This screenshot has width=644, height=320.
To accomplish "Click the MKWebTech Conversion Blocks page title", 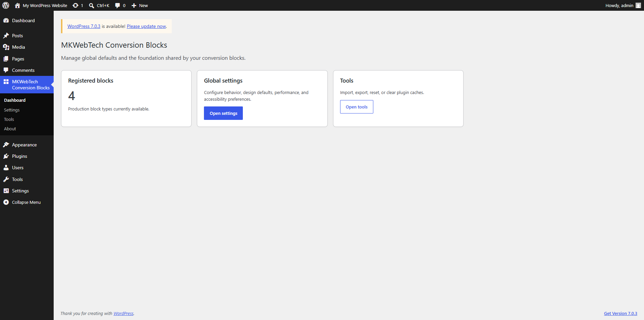I will click(x=114, y=45).
